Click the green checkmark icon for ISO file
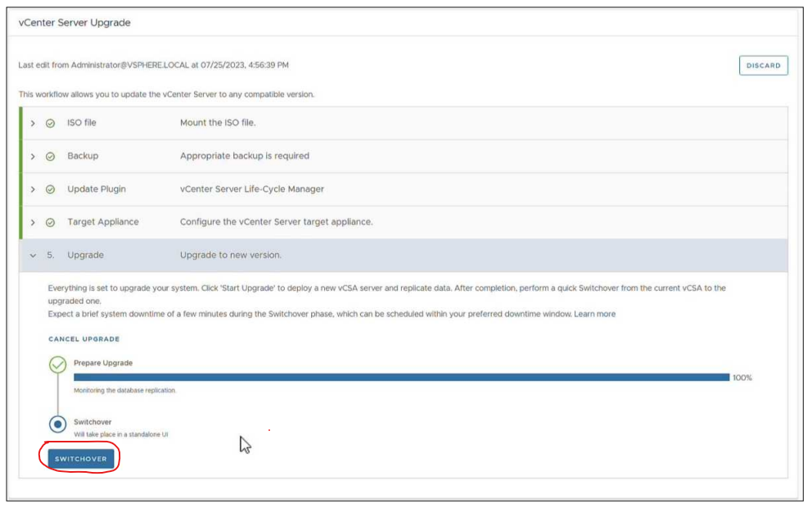 [x=50, y=123]
